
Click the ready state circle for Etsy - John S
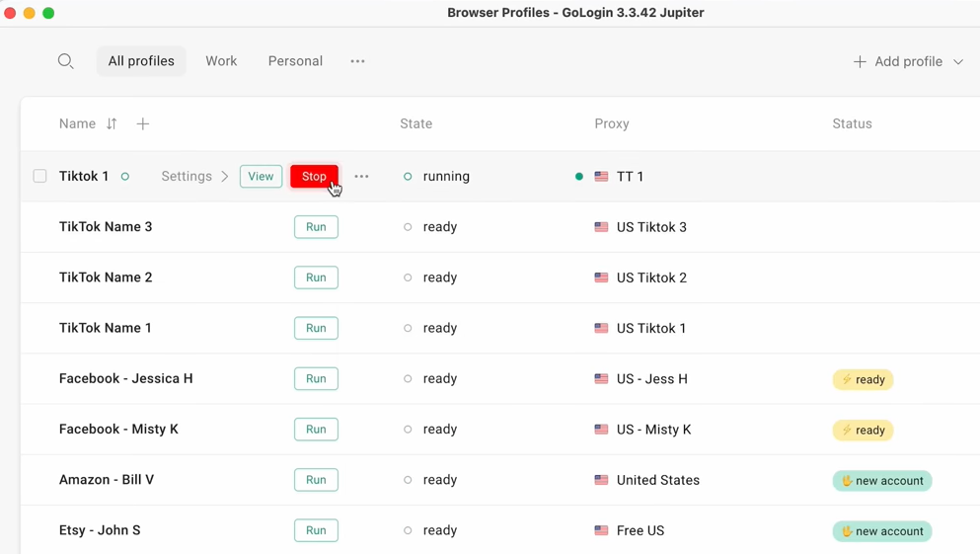pyautogui.click(x=408, y=531)
